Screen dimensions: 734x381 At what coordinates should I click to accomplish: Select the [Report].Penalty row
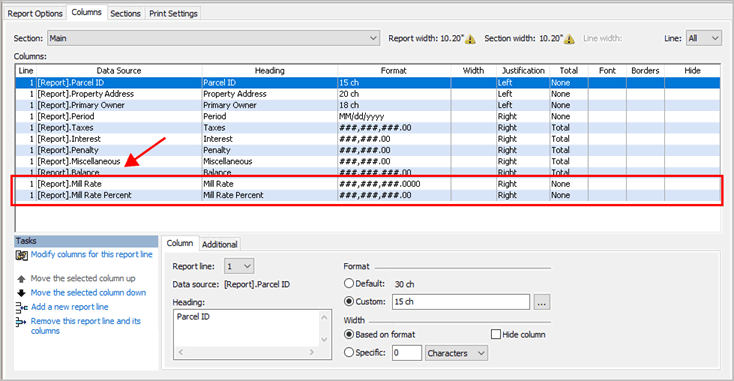367,150
